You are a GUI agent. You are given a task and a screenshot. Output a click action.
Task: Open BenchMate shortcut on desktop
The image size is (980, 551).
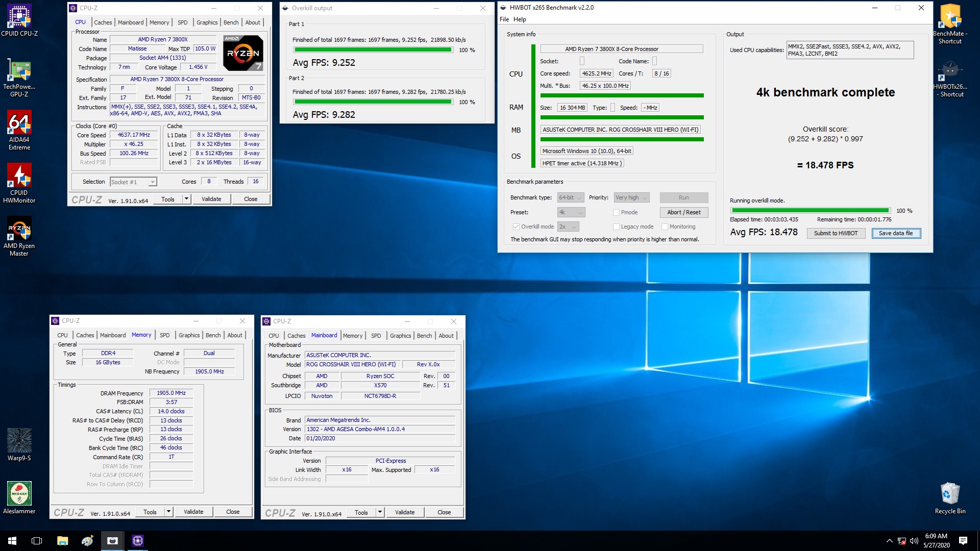coord(950,24)
